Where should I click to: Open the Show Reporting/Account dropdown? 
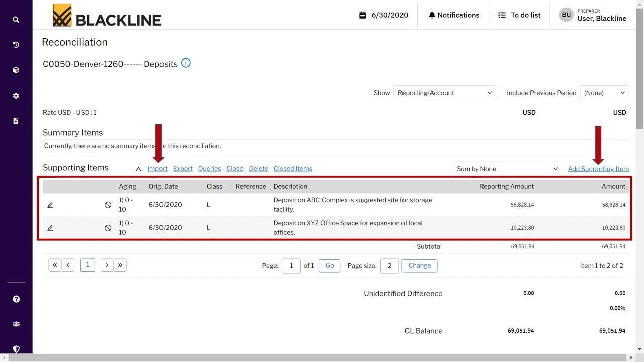click(x=445, y=93)
